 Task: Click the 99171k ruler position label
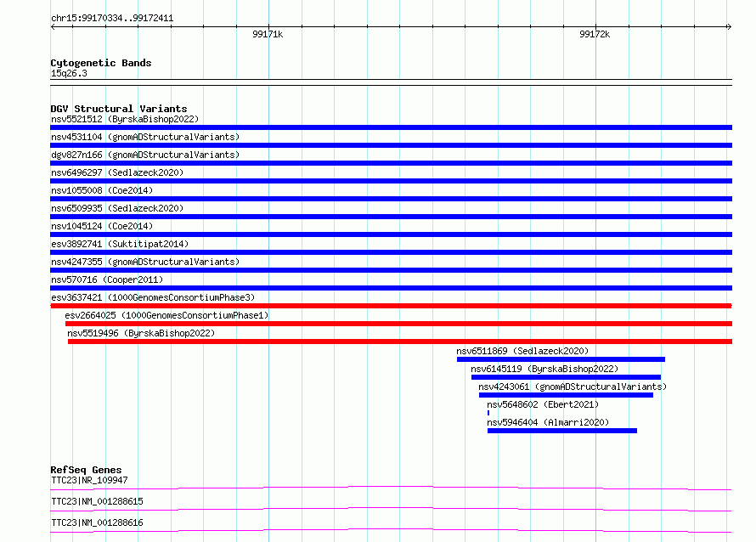click(x=268, y=34)
